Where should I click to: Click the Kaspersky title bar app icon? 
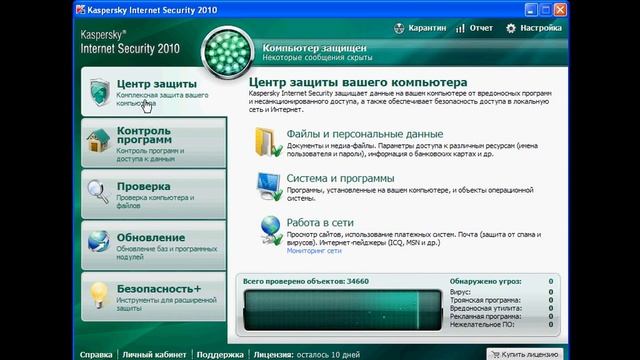[80, 9]
